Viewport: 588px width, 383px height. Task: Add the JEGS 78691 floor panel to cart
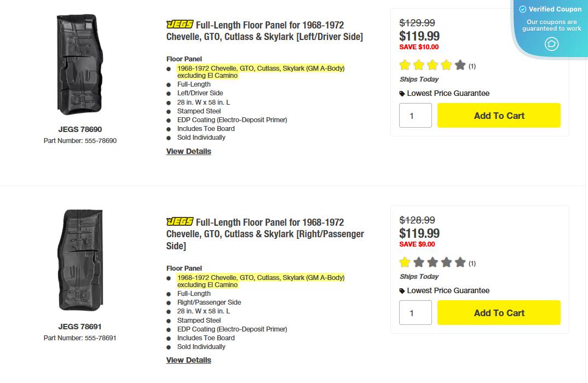tap(498, 312)
